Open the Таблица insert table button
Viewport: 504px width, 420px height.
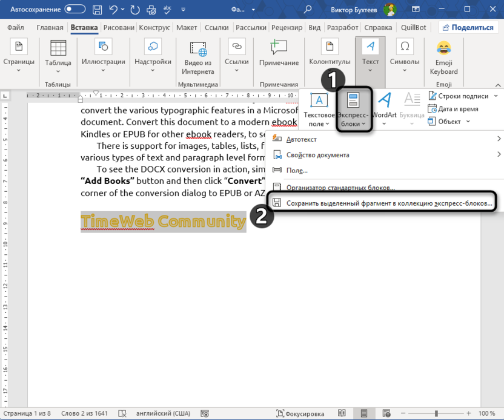pos(58,56)
